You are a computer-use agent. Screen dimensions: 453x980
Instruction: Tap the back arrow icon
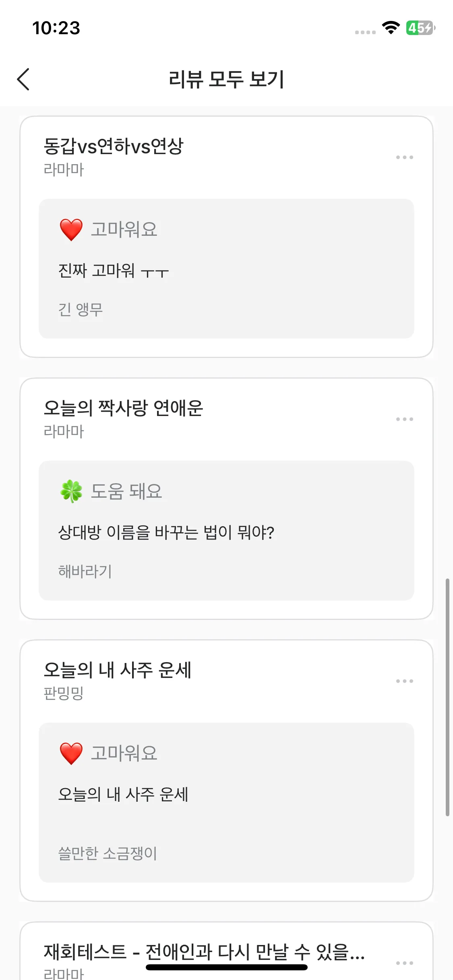click(x=24, y=79)
